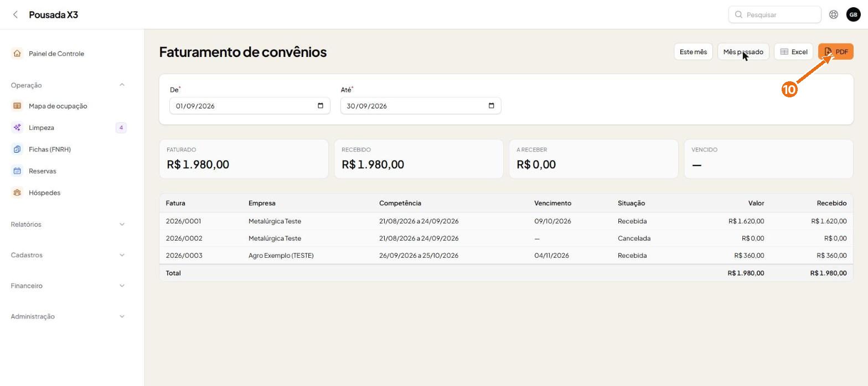Click Situação column header

pos(631,203)
